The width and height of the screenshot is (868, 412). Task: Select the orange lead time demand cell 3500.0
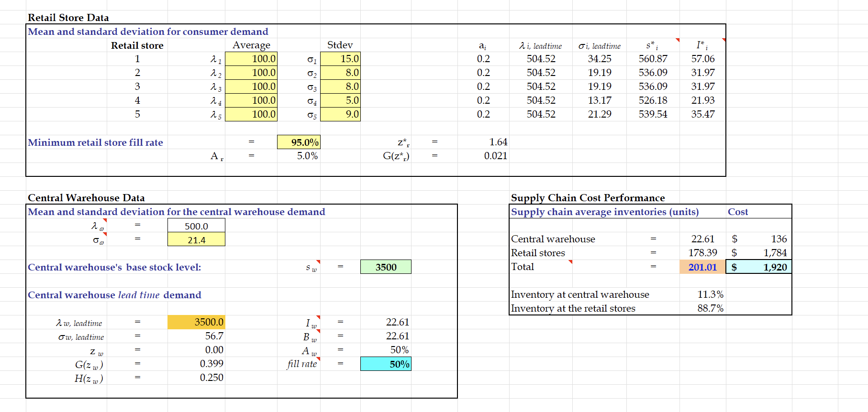pos(196,322)
